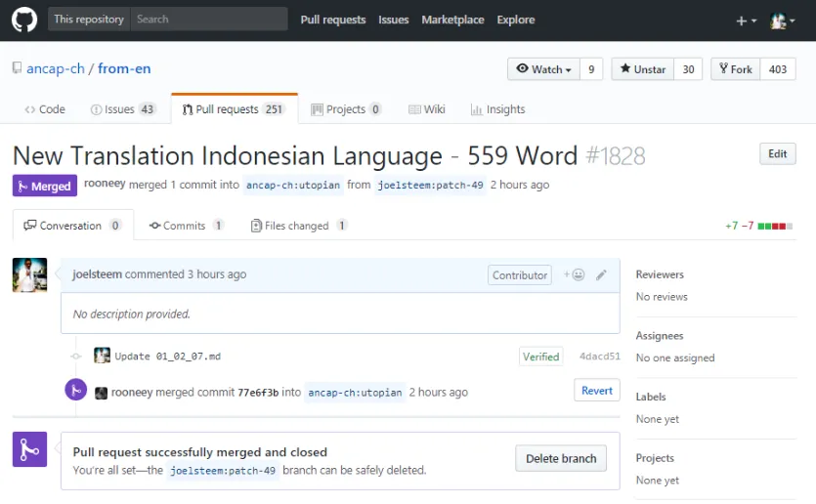Open the Projects repository tab
The height and width of the screenshot is (504, 816).
346,109
